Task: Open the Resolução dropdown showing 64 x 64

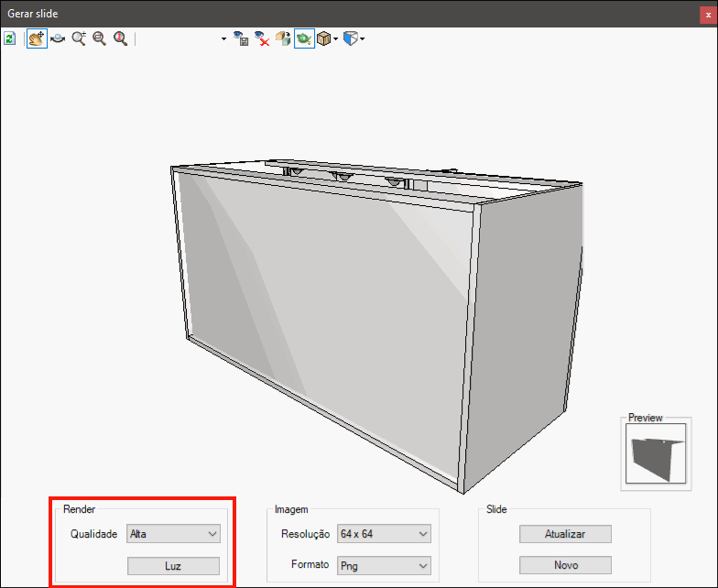Action: (385, 533)
